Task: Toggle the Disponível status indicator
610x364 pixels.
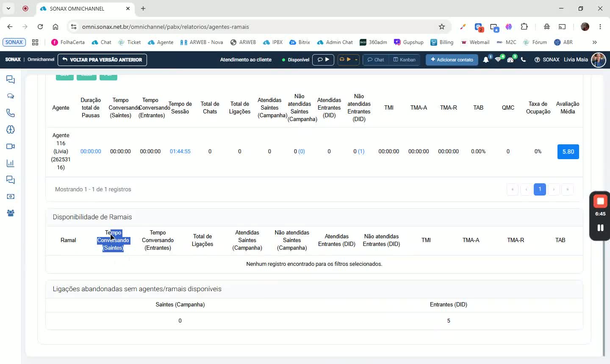Action: (296, 60)
